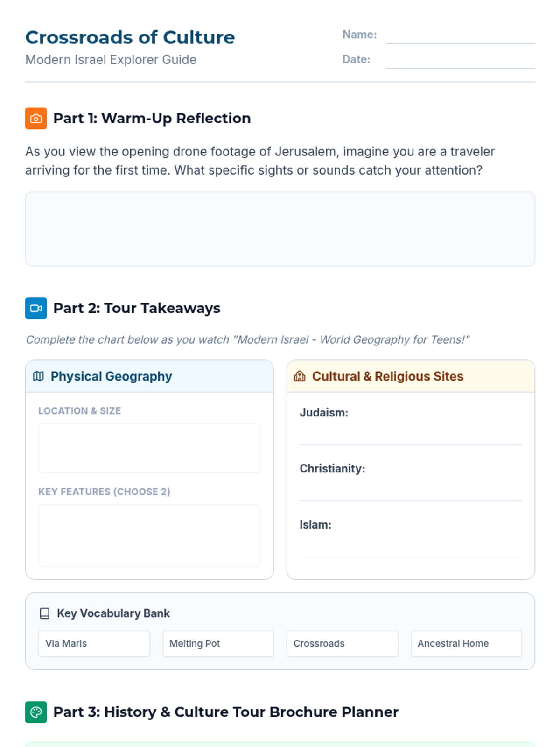Click the Date input line
Viewport: 560px width, 747px height.
[x=460, y=61]
